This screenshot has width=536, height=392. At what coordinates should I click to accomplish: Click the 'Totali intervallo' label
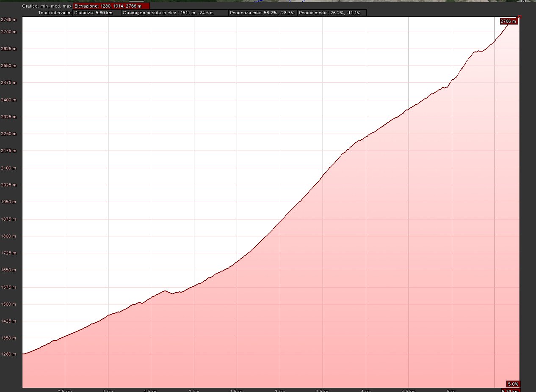pyautogui.click(x=54, y=13)
